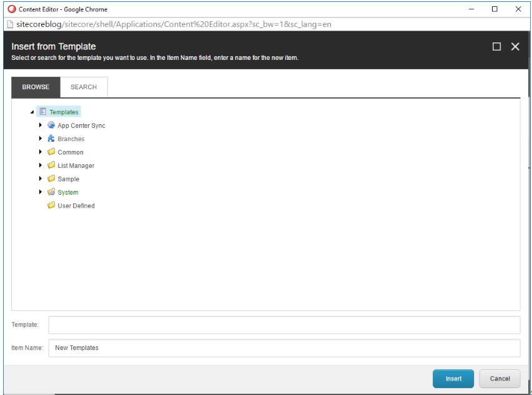Click the Branches puzzle-piece icon
The image size is (532, 395).
pyautogui.click(x=51, y=139)
